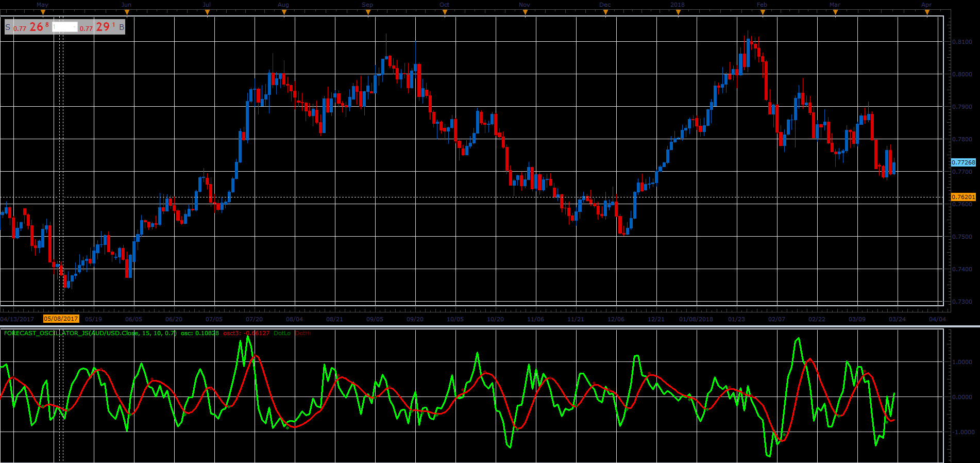Click the 0.0000 oscillator axis label
The height and width of the screenshot is (463, 980).
click(x=962, y=397)
